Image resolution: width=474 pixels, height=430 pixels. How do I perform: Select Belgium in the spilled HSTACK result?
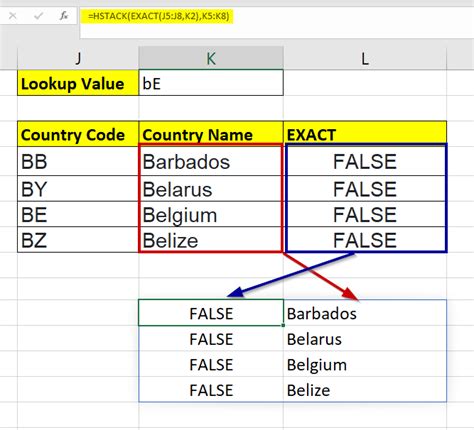pyautogui.click(x=365, y=364)
